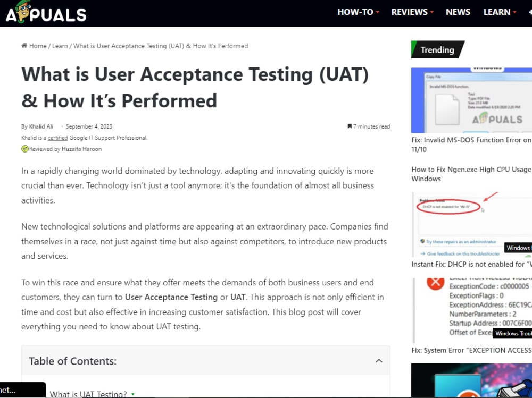Viewport: 532px width, 398px height.
Task: Open Fix: System Error EXCEPTION ACCESS article
Action: [x=471, y=350]
